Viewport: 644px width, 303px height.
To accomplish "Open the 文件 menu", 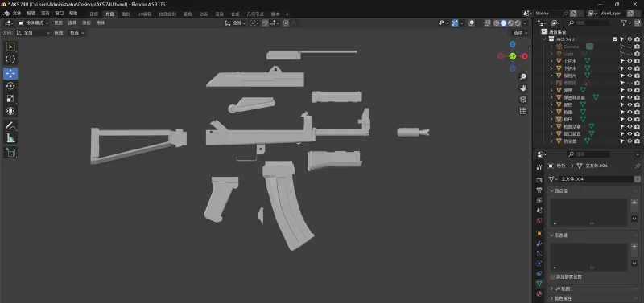I will click(x=17, y=14).
